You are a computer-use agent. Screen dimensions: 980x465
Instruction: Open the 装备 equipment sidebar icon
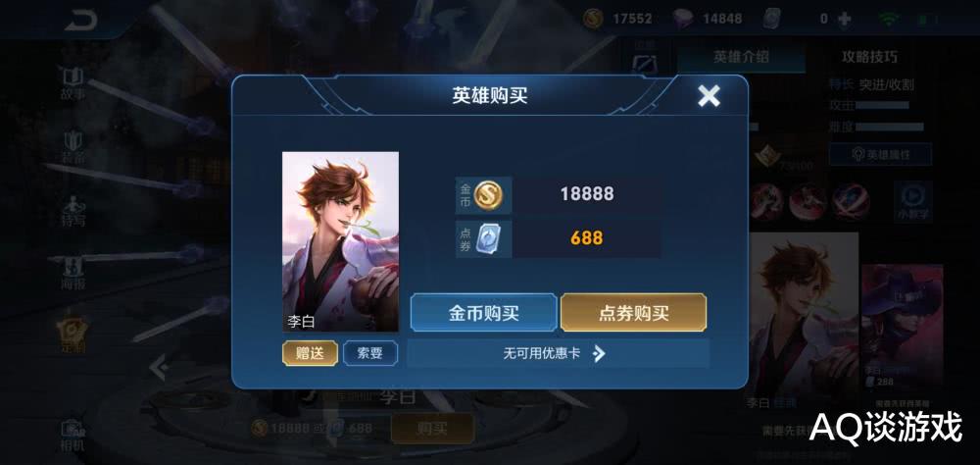73,148
